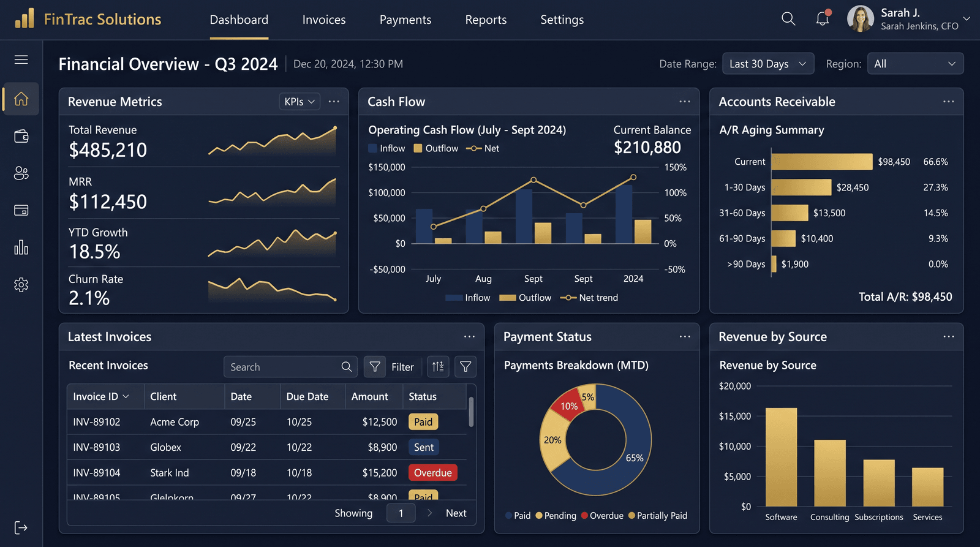
Task: Open Revenue Metrics more options menu
Action: (334, 102)
